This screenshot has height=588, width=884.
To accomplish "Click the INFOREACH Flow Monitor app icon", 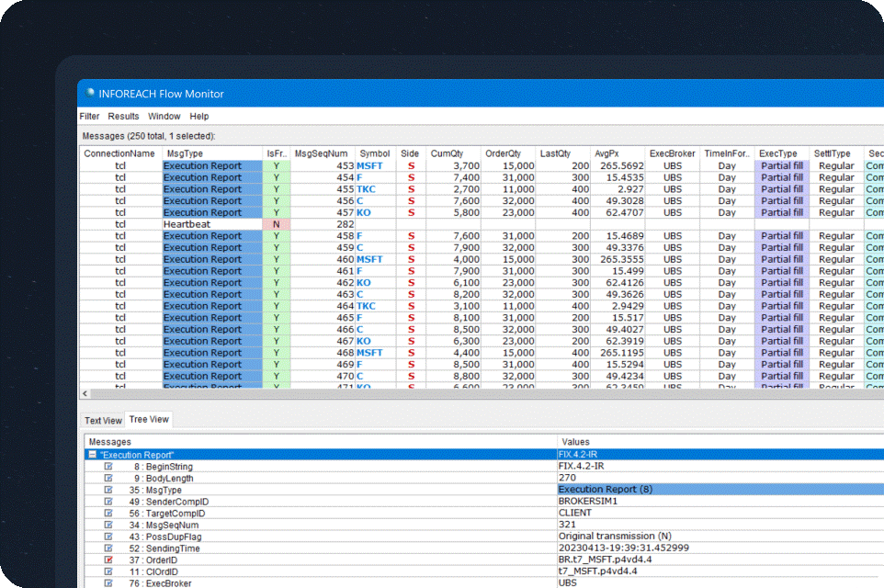I will tap(90, 93).
